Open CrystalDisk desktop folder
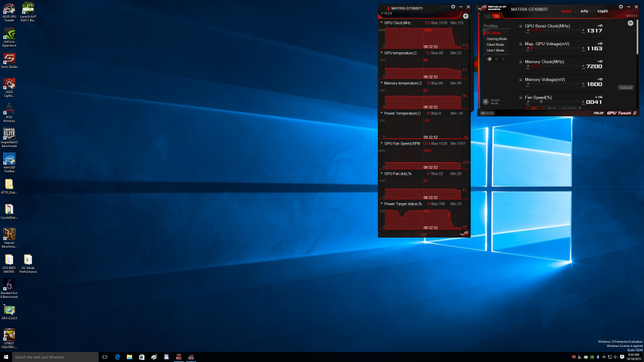Screen dimensions: 644x362 tap(9, 212)
